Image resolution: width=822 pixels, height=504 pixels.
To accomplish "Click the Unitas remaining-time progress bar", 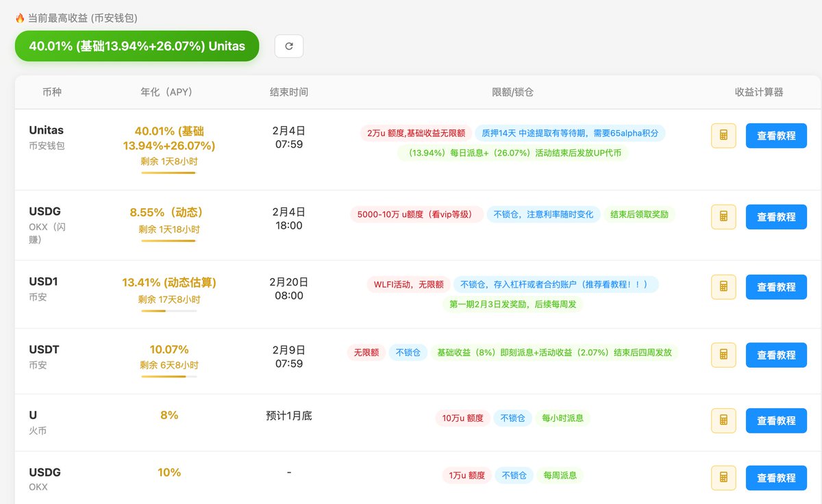I will pyautogui.click(x=169, y=173).
